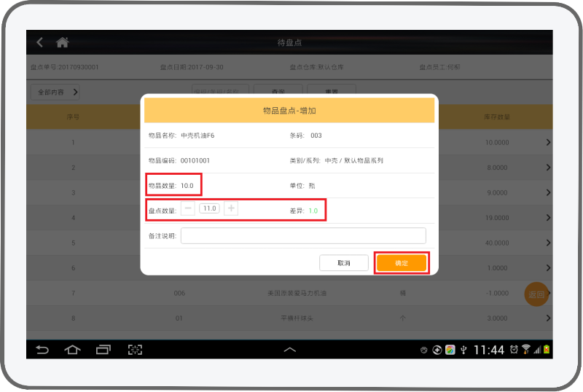
Task: Expand row 2 using the right chevron
Action: [x=547, y=168]
